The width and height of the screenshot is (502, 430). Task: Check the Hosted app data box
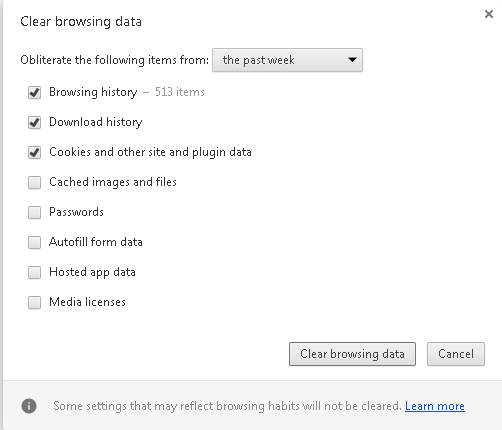coord(34,272)
